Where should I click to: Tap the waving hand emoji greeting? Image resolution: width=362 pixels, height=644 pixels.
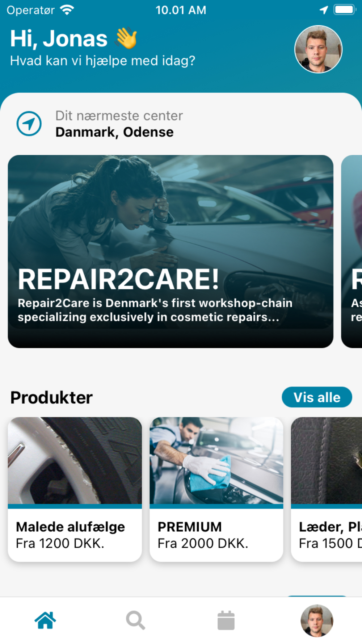click(x=126, y=38)
